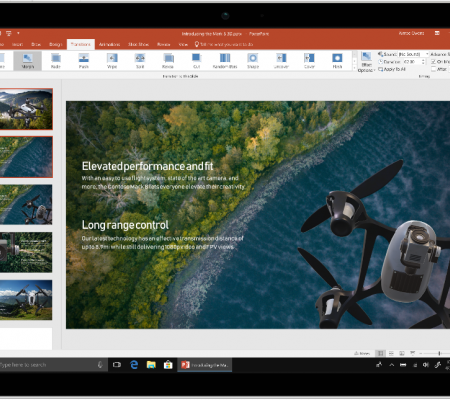Open File Explorer from taskbar
The width and height of the screenshot is (450, 400).
click(151, 365)
